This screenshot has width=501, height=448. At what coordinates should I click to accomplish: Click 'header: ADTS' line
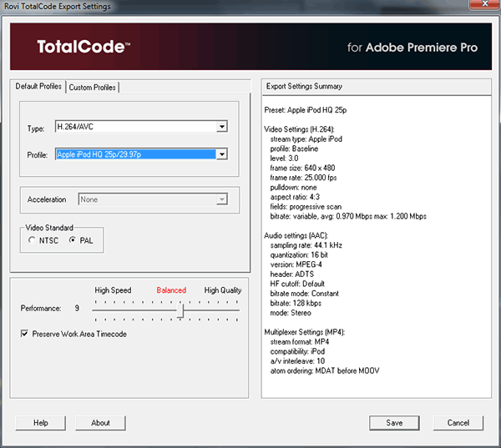pos(292,274)
